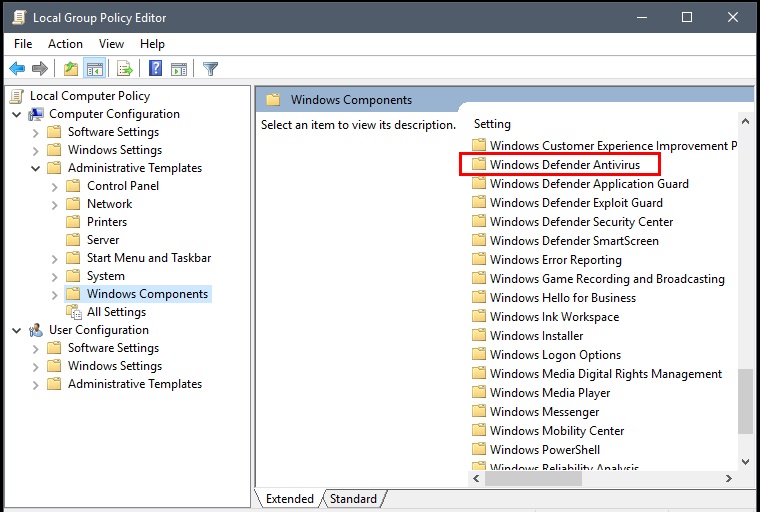760x512 pixels.
Task: Select Windows Logon Options
Action: [555, 355]
